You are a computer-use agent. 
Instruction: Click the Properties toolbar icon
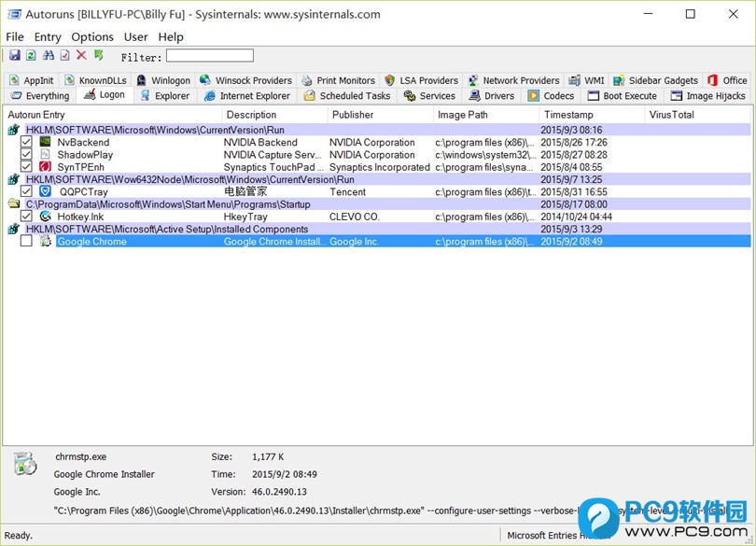(x=64, y=55)
